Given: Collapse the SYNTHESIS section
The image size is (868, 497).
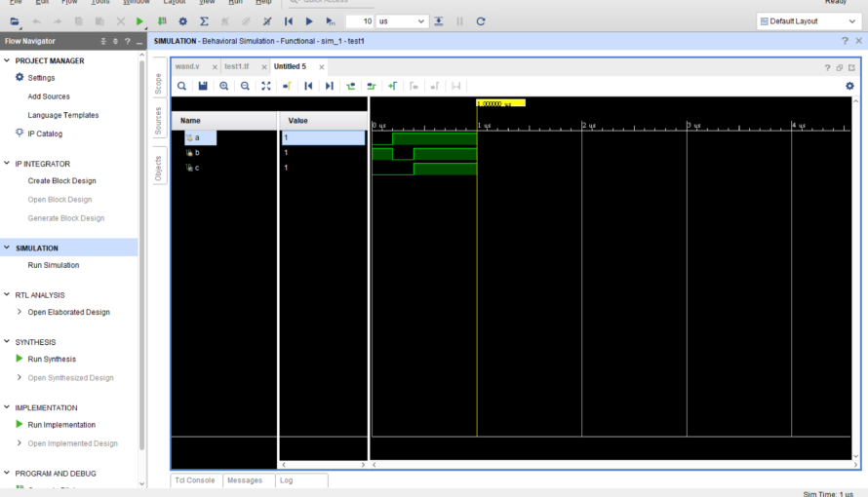Looking at the screenshot, I should coord(7,342).
